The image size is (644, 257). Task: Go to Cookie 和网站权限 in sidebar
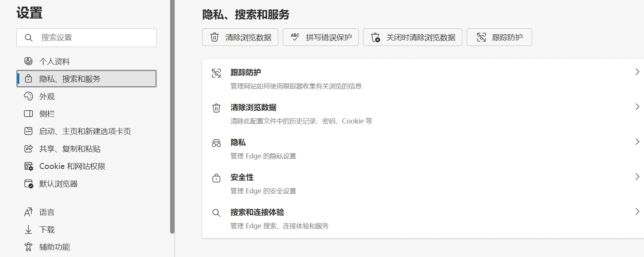coord(72,166)
